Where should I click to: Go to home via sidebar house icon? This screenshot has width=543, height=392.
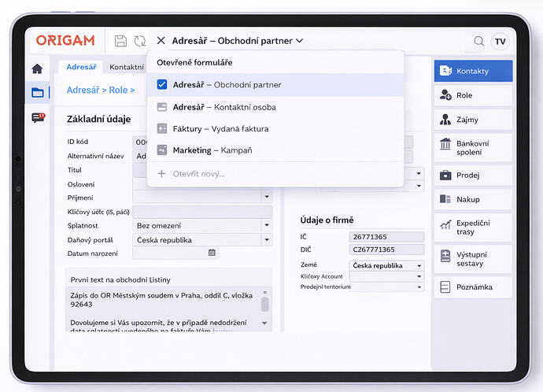coord(37,68)
